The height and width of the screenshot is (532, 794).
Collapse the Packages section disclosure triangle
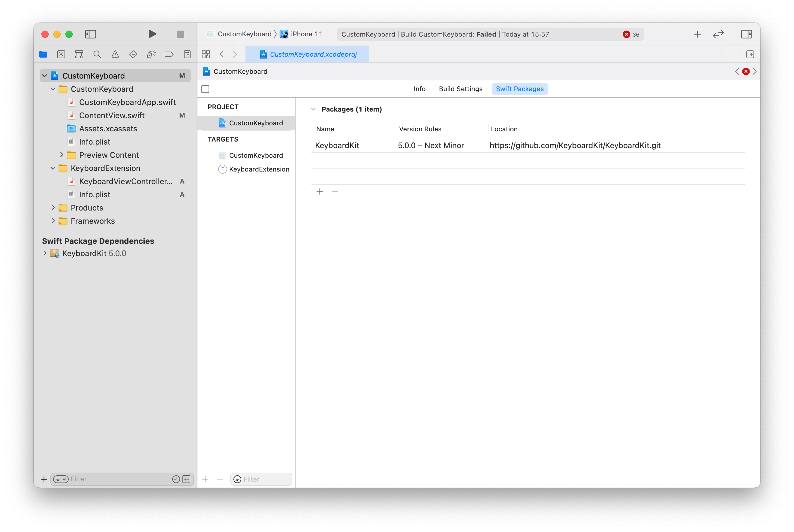[313, 109]
